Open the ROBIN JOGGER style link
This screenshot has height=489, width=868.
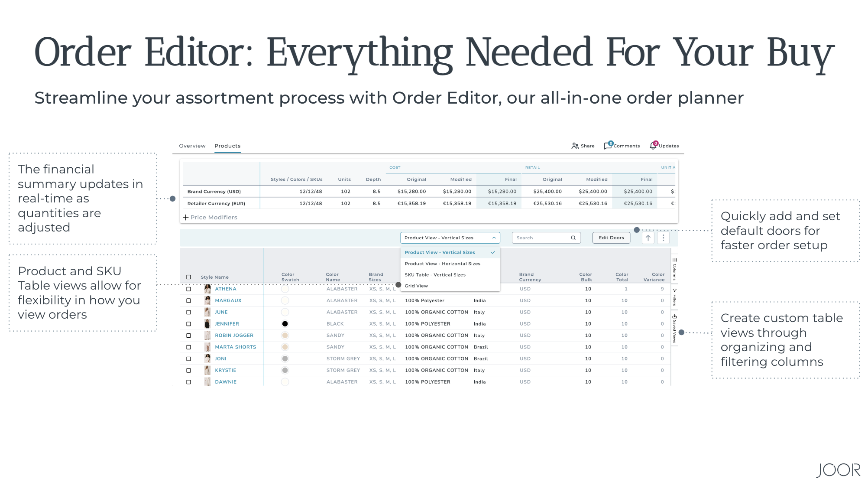tap(234, 336)
